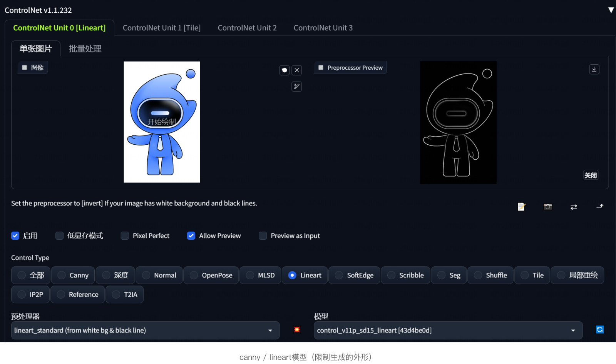Click the 关闭 button on the preview
Viewport: 616px width, 364px height.
[591, 175]
